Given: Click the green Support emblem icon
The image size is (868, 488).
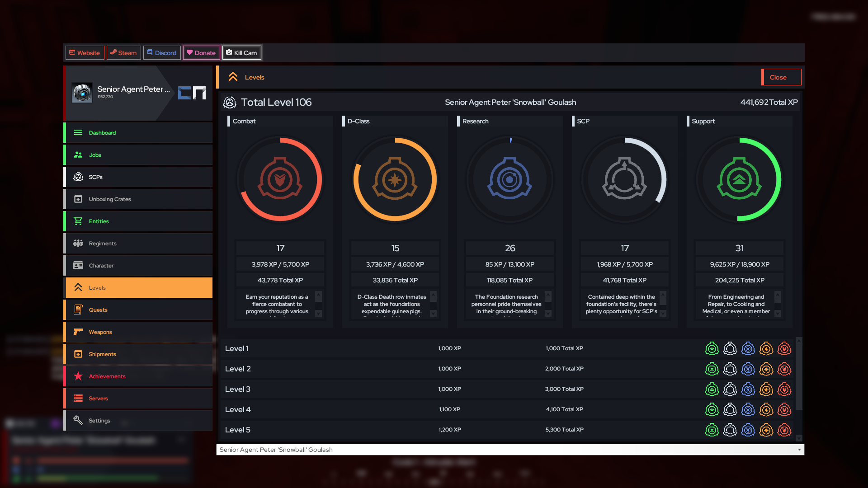Looking at the screenshot, I should click(739, 179).
